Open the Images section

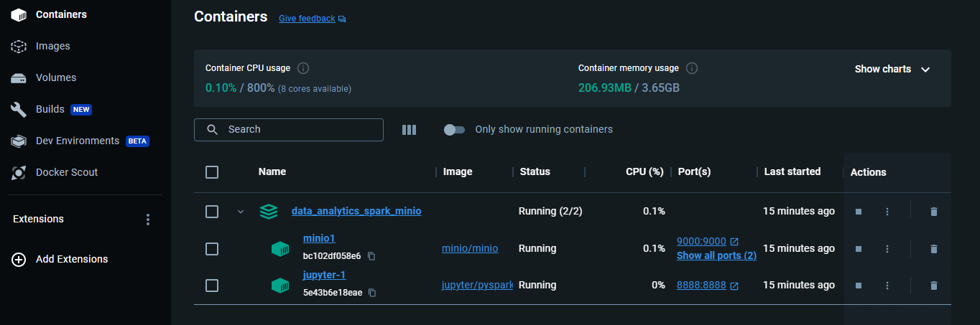coord(52,46)
